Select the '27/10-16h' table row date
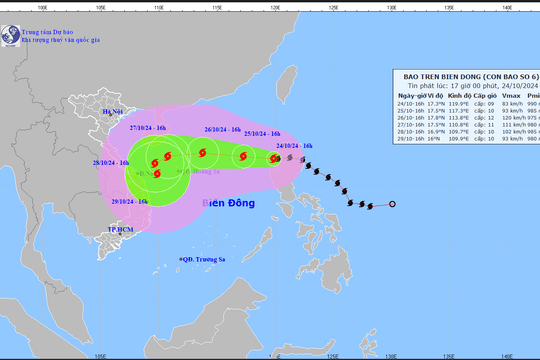 (411, 125)
